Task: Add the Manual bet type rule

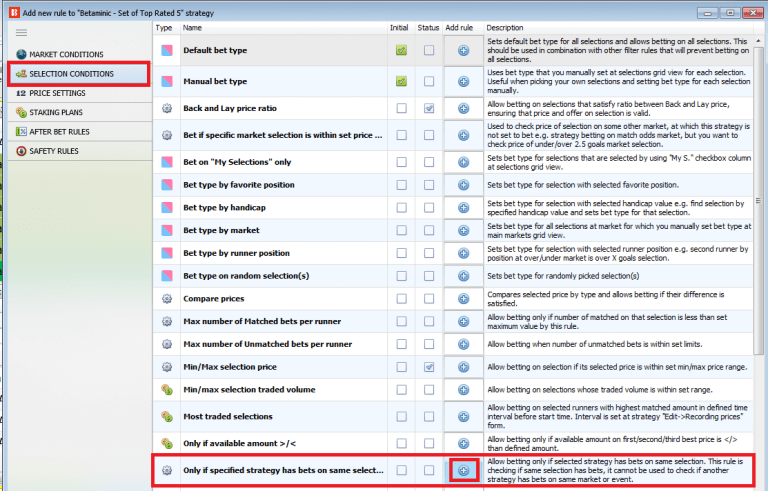Action: click(464, 80)
